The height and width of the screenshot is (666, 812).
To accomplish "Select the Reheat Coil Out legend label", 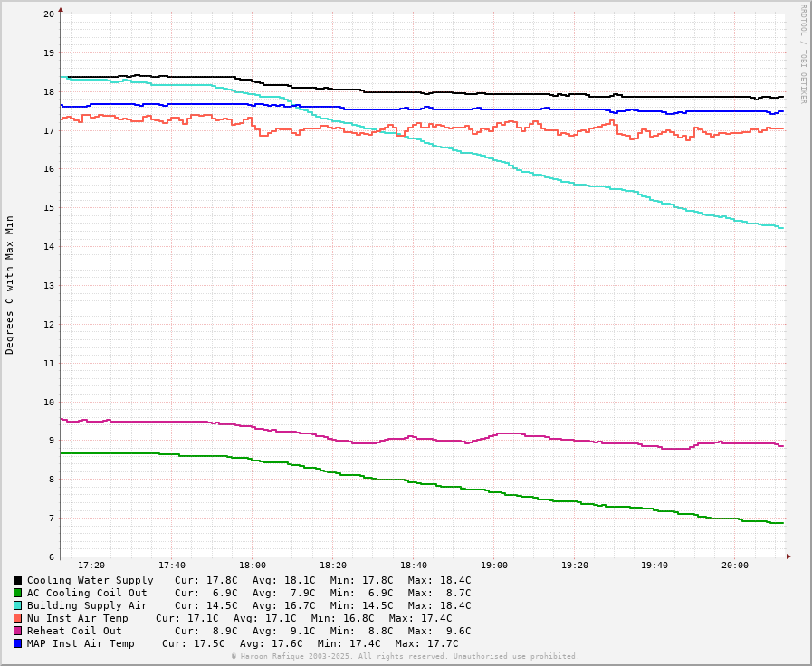I will (x=74, y=631).
